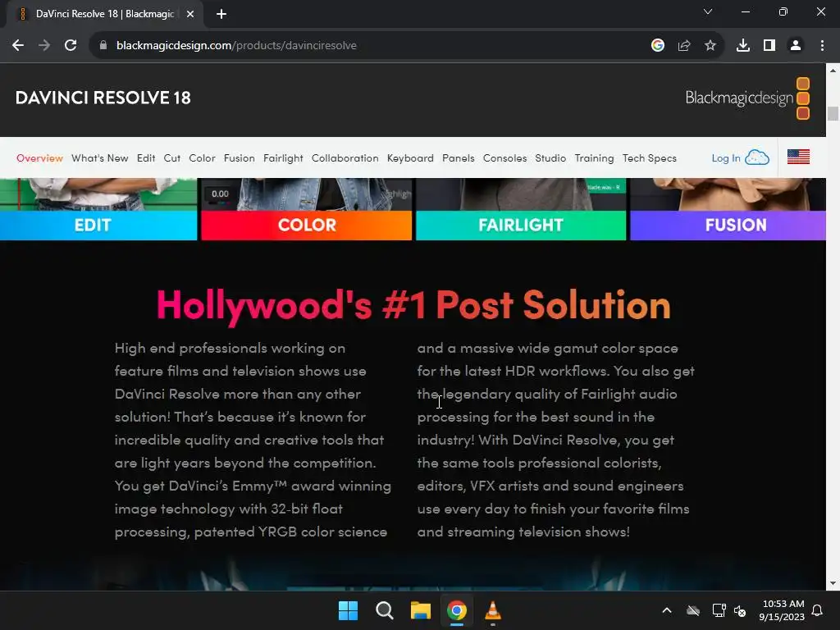Open the Studio nav item
Image resolution: width=840 pixels, height=630 pixels.
pyautogui.click(x=550, y=158)
